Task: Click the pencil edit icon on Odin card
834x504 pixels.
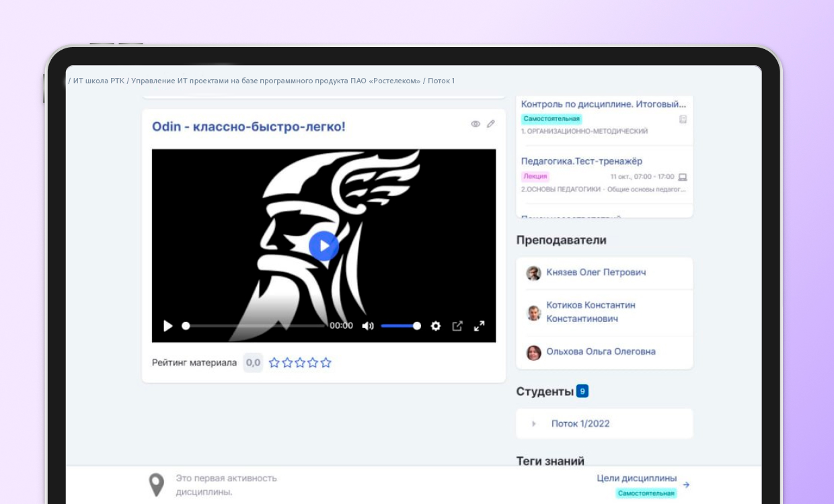Action: 491,124
